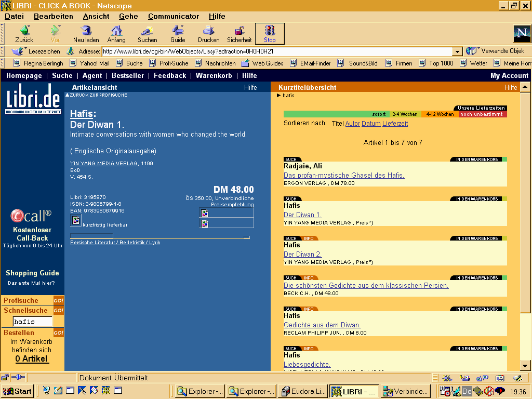This screenshot has height=399, width=532.
Task: Click the GO! button beside Schnellsuche
Action: tap(58, 310)
